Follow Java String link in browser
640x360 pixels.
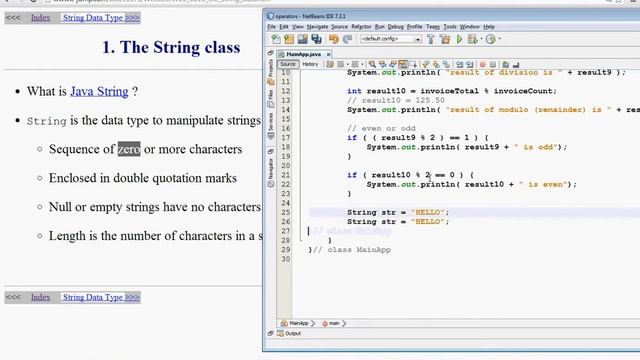pos(99,91)
